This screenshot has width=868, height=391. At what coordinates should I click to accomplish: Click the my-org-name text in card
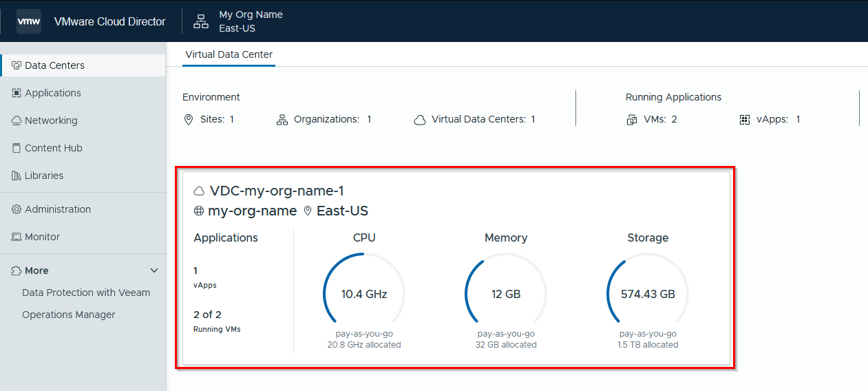tap(253, 211)
